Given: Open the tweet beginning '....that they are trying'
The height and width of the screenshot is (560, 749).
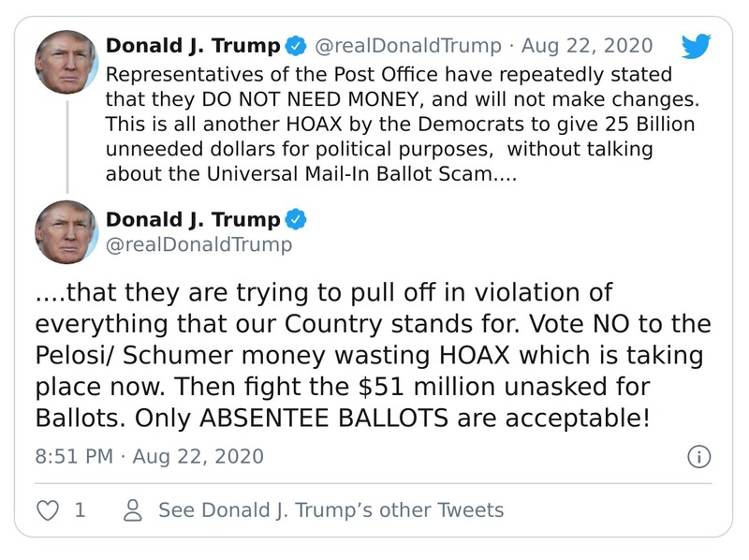Looking at the screenshot, I should point(373,354).
